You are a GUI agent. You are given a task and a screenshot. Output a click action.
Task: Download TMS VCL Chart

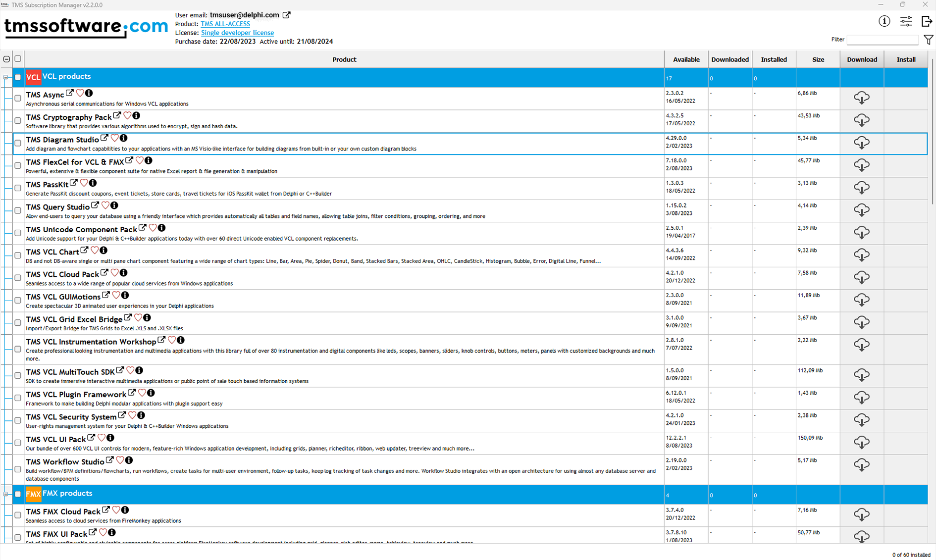862,255
